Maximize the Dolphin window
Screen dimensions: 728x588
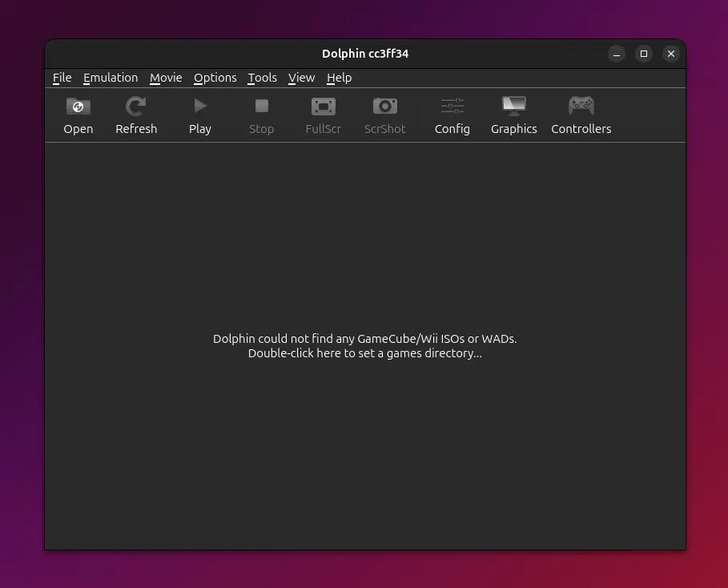(644, 54)
